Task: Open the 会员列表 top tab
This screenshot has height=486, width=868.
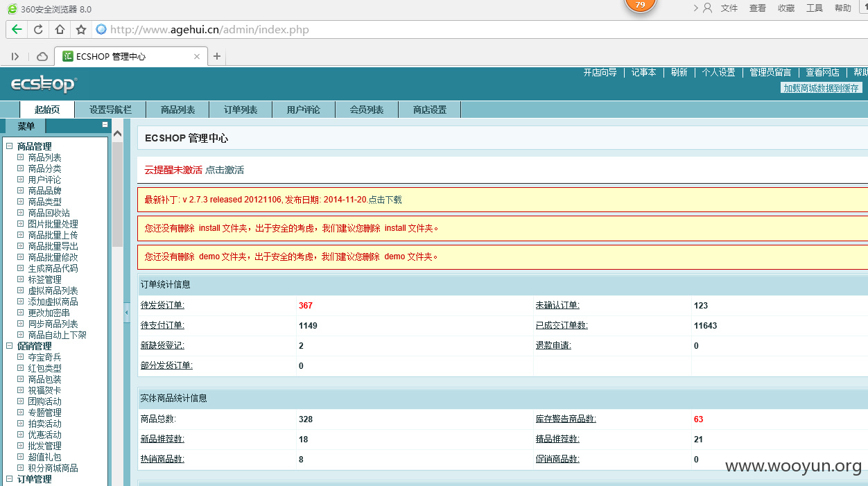Action: point(367,110)
